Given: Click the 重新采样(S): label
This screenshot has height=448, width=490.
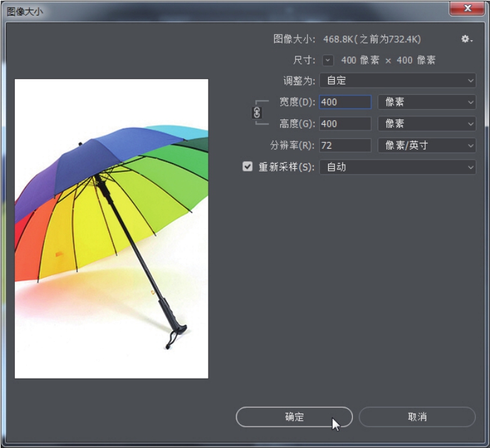Looking at the screenshot, I should tap(287, 167).
